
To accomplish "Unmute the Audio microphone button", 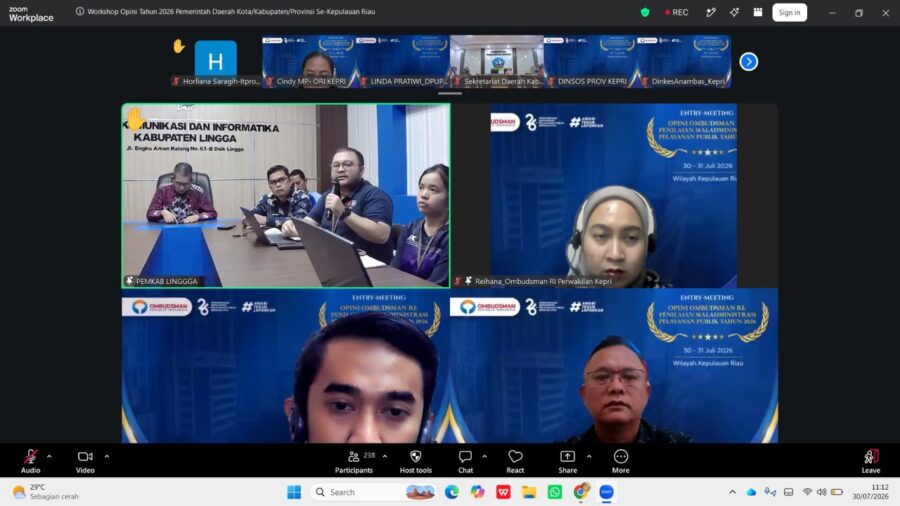I will (x=30, y=461).
